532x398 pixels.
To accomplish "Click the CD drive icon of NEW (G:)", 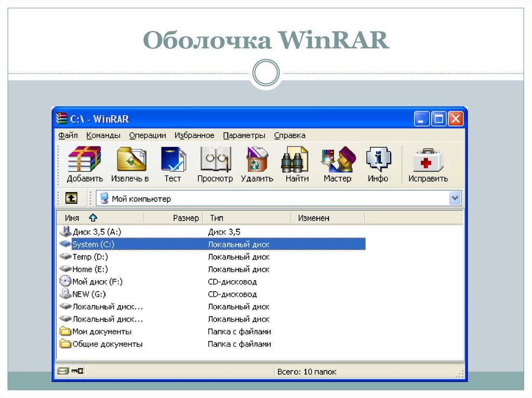I will (65, 293).
